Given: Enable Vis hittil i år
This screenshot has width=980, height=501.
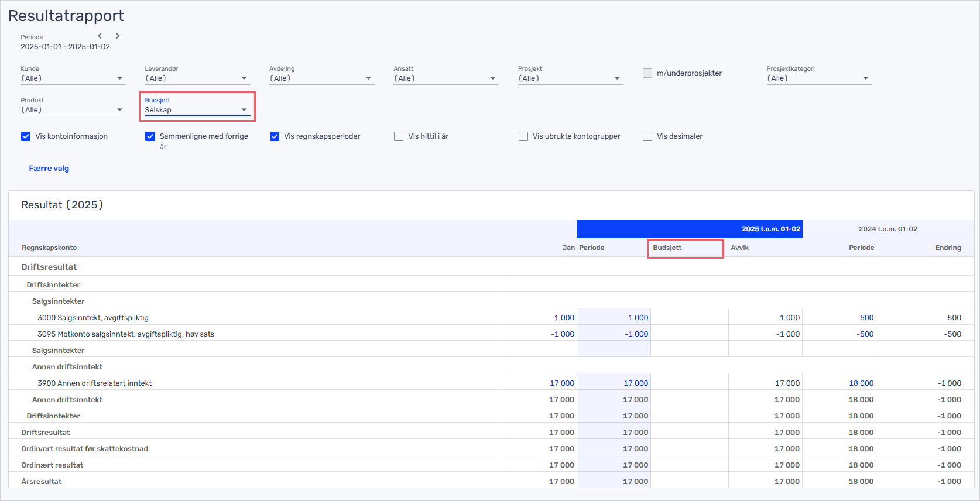Looking at the screenshot, I should point(399,136).
